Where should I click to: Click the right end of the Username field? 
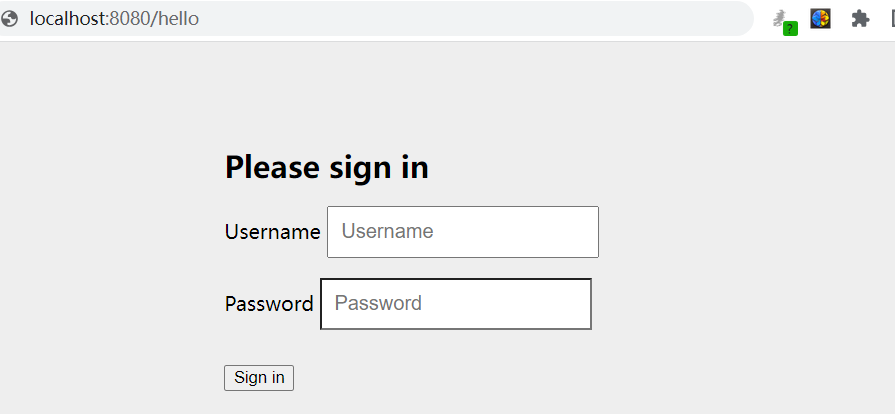(580, 232)
